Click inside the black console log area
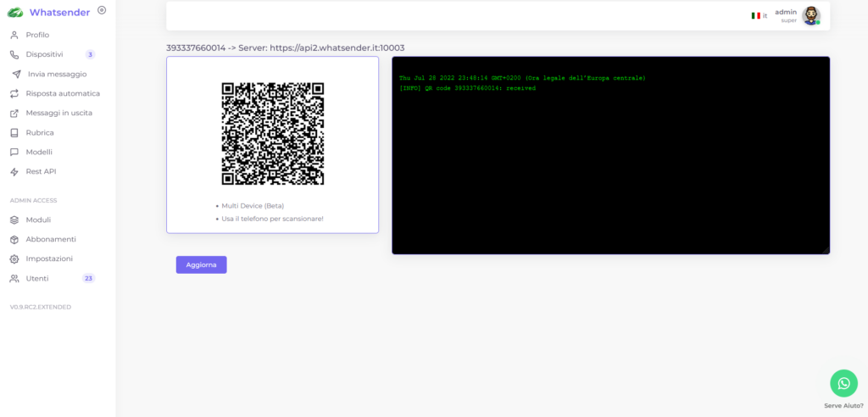The height and width of the screenshot is (417, 868). tap(610, 170)
